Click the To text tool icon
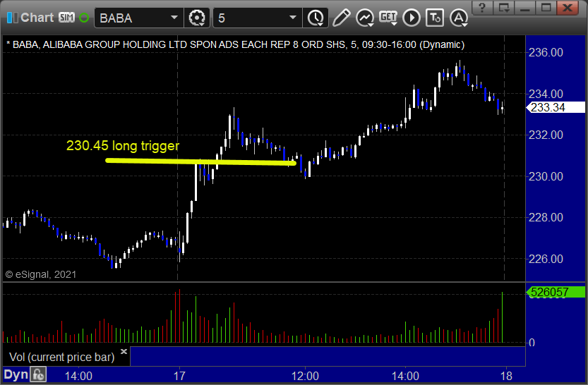This screenshot has height=385, width=588. pyautogui.click(x=435, y=18)
